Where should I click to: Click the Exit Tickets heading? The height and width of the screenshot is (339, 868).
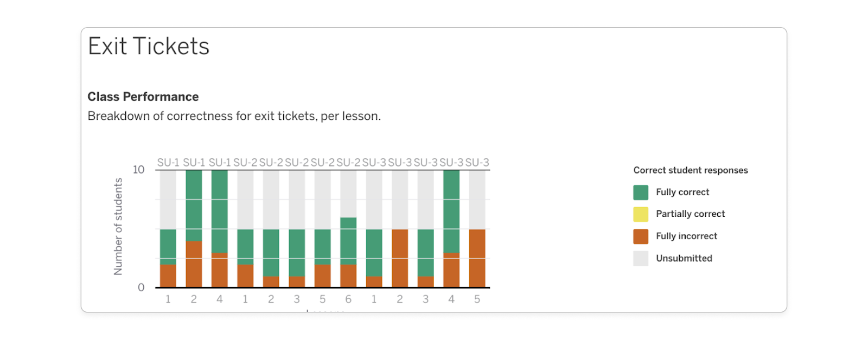click(149, 46)
